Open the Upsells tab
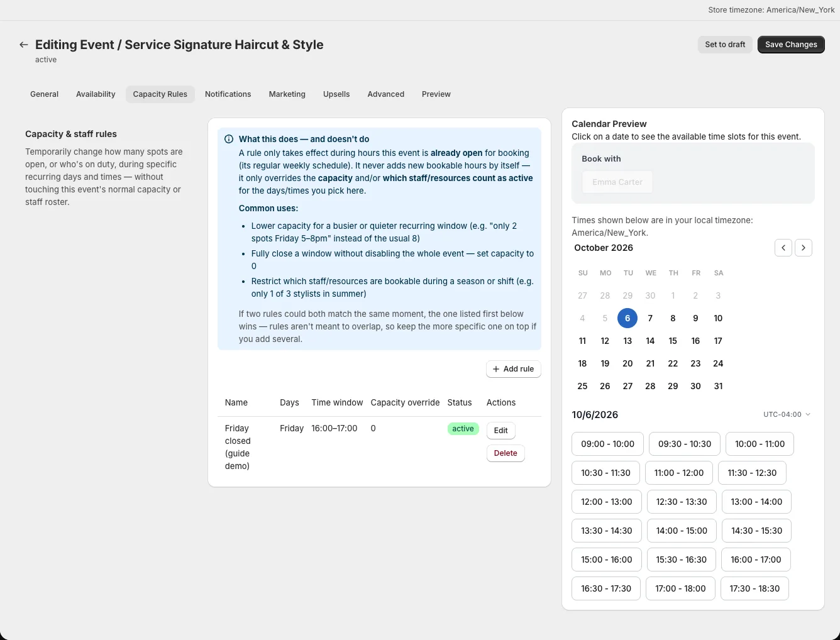This screenshot has height=640, width=840. [336, 94]
